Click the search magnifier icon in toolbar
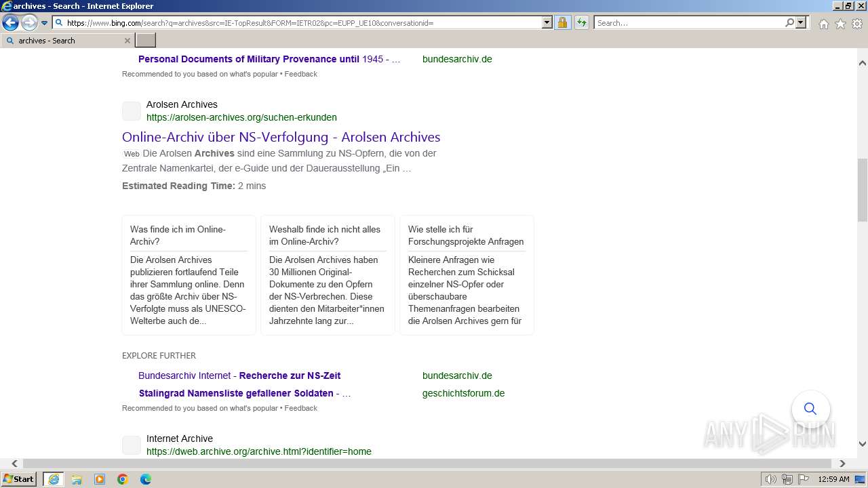The image size is (868, 488). [x=789, y=22]
